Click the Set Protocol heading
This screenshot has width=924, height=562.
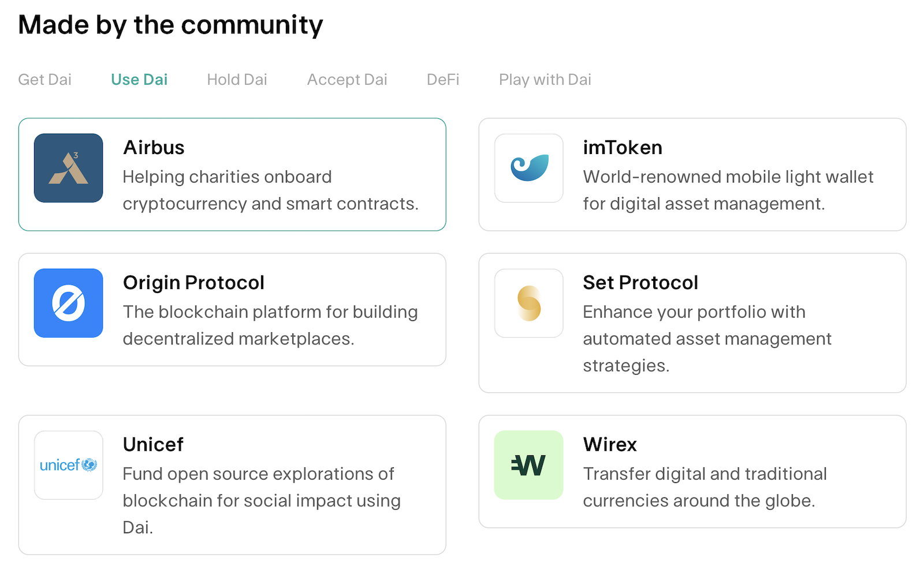point(640,283)
